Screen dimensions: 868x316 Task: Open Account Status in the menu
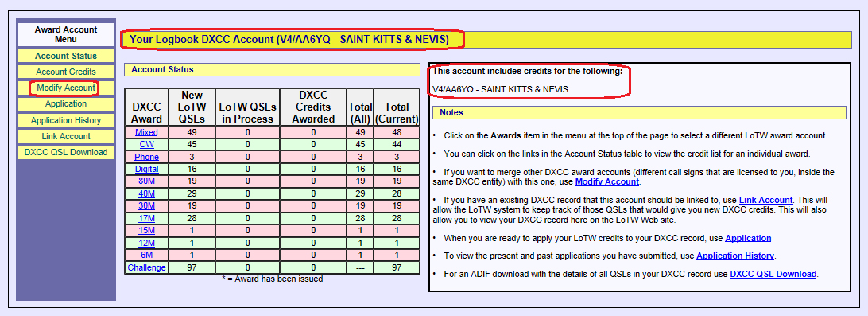click(66, 56)
